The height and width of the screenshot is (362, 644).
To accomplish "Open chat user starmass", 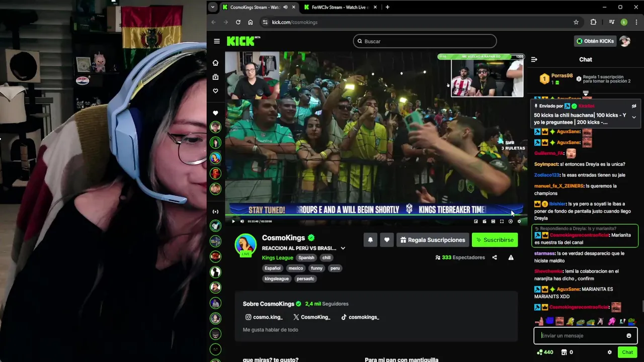I will coord(545,253).
